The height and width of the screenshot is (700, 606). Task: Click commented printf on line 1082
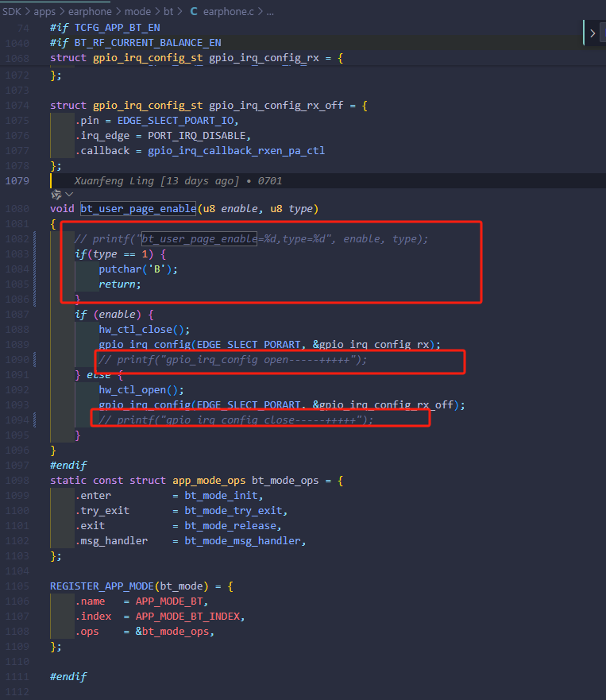coord(251,239)
